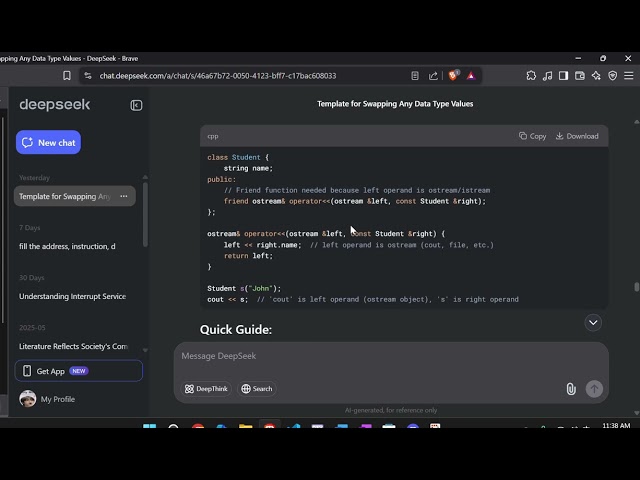The image size is (640, 480).
Task: Jump to bottom with the down chevron button
Action: tap(593, 323)
